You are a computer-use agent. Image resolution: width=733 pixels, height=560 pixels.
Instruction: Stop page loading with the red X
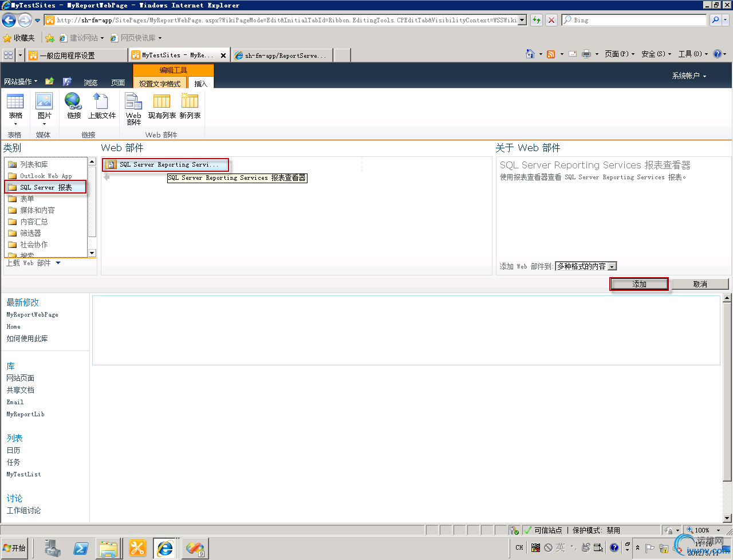tap(551, 20)
